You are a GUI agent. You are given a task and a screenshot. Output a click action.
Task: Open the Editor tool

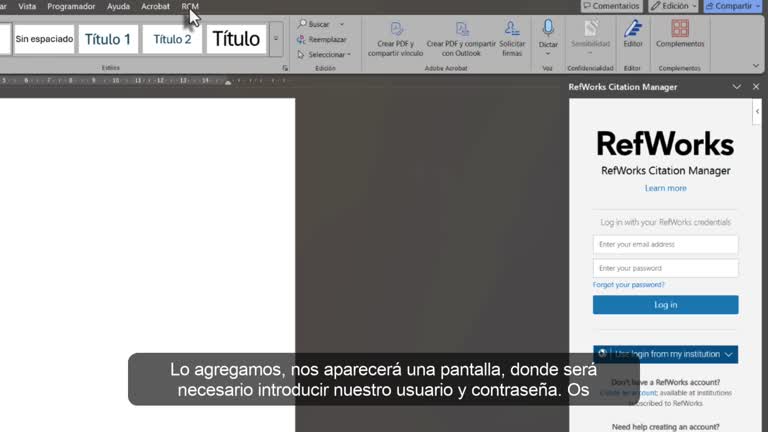pos(633,34)
